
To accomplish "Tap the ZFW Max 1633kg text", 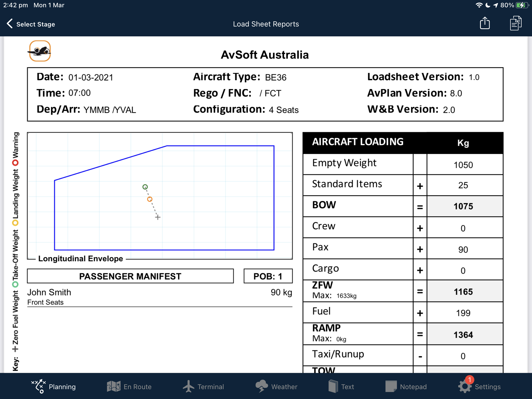I will pos(334,296).
